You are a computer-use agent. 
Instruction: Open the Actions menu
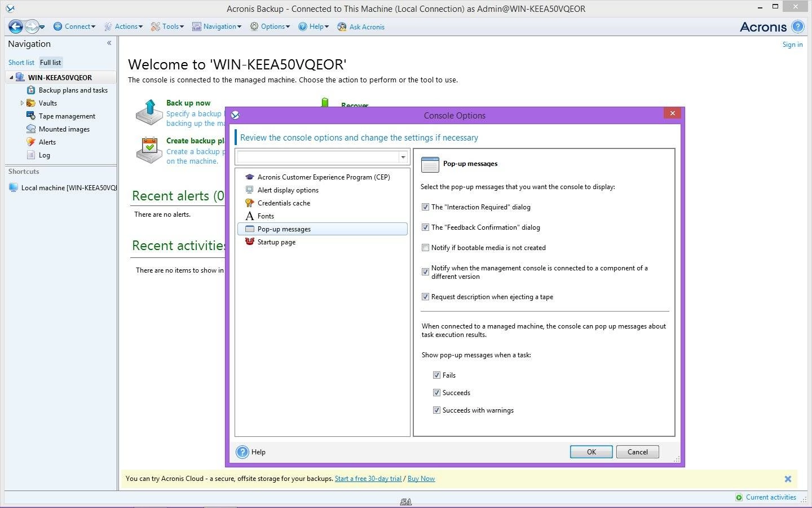click(123, 27)
